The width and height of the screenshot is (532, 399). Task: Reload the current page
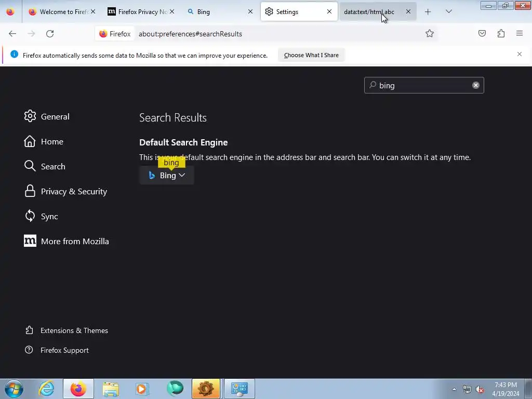click(50, 34)
